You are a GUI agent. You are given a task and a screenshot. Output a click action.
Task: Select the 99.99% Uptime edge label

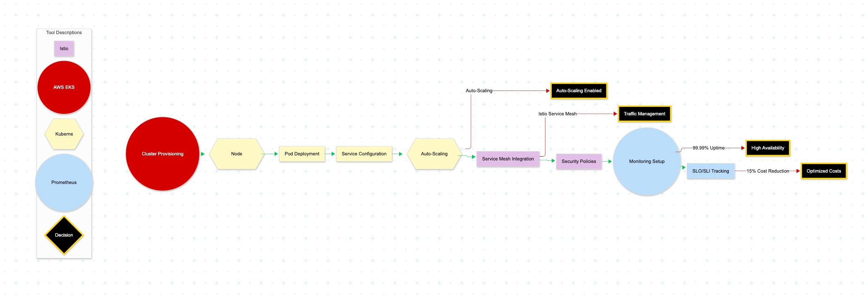pos(709,148)
